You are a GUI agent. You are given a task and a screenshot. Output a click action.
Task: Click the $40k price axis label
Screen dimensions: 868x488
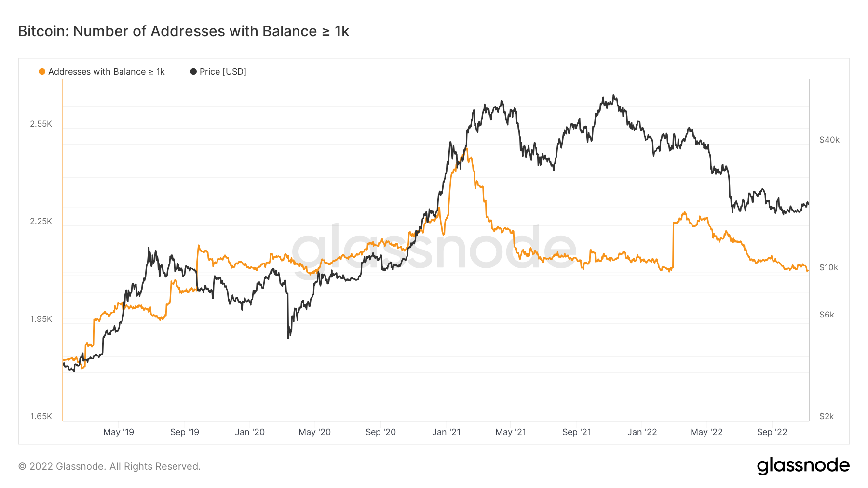point(829,140)
